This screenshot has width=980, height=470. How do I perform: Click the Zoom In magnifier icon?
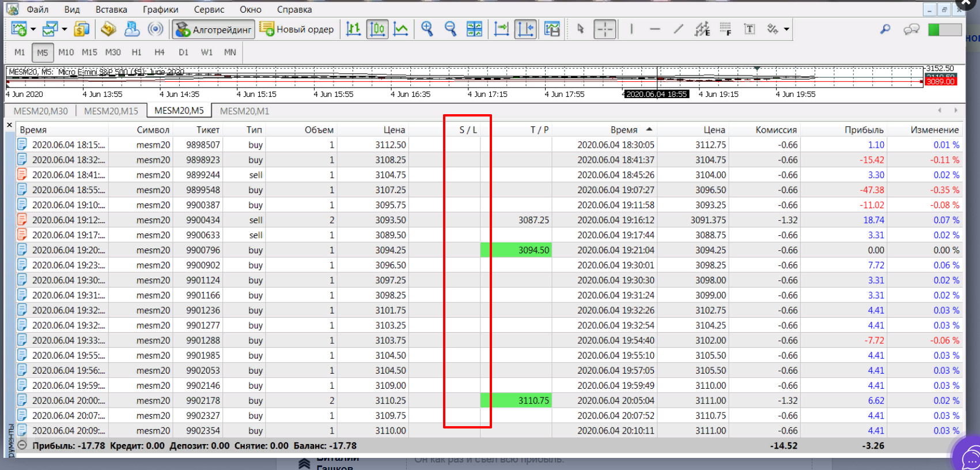427,29
